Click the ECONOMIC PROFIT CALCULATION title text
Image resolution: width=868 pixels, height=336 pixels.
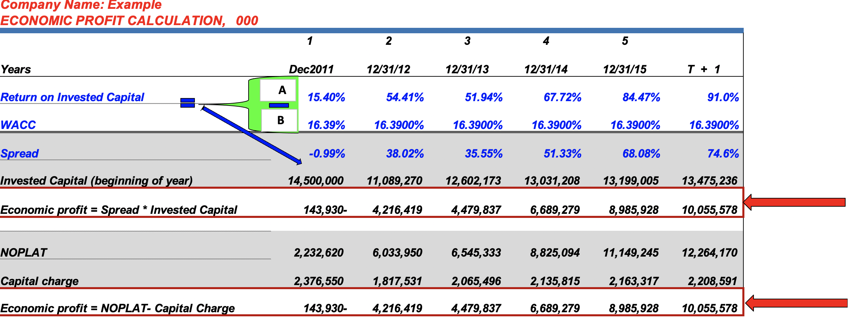coord(129,21)
